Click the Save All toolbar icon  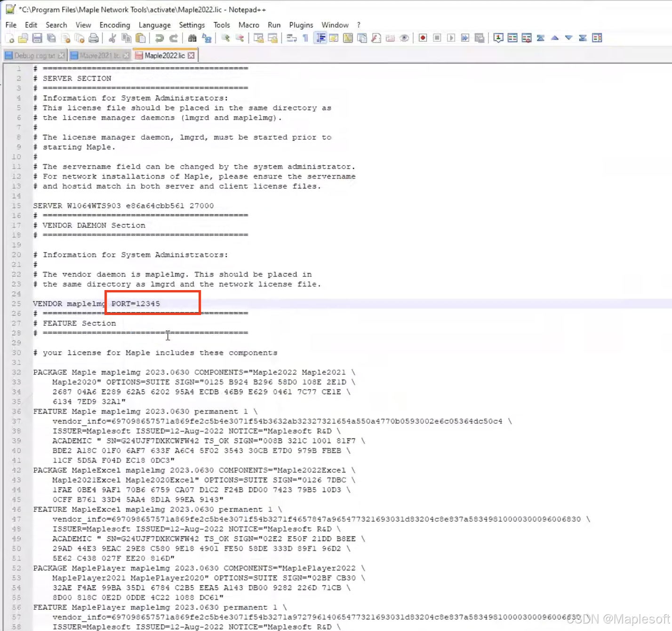coord(51,38)
